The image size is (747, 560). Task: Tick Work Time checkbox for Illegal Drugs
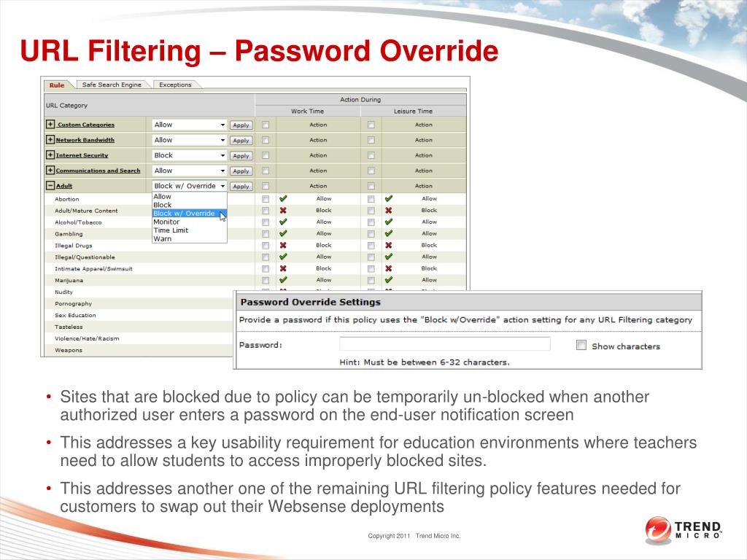266,246
